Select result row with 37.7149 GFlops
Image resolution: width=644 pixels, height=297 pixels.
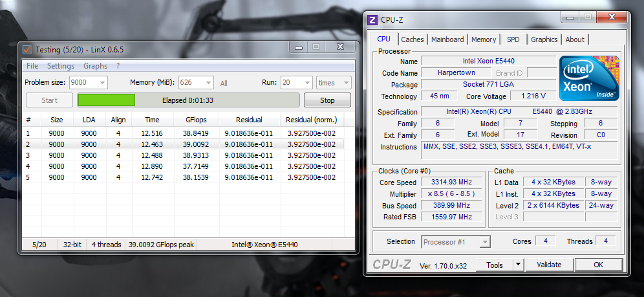click(183, 166)
